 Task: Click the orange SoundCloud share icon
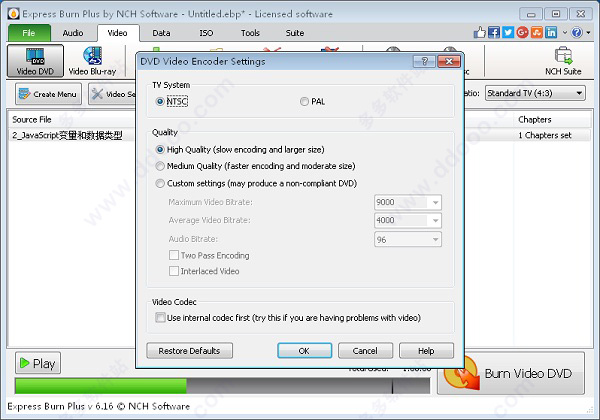click(x=536, y=33)
